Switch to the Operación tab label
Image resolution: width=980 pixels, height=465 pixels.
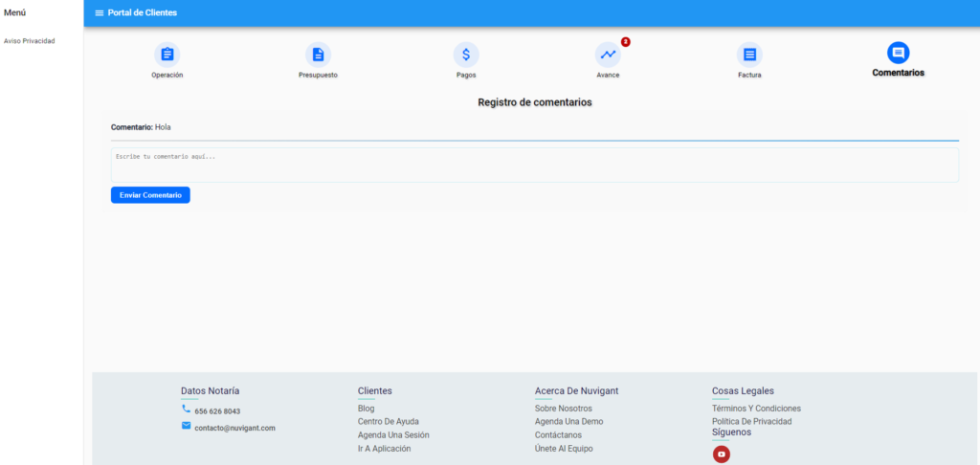pos(167,75)
